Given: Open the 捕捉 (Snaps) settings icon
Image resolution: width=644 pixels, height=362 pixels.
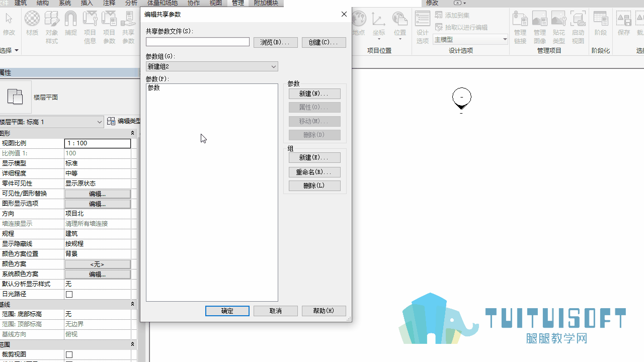Looking at the screenshot, I should pyautogui.click(x=71, y=24).
